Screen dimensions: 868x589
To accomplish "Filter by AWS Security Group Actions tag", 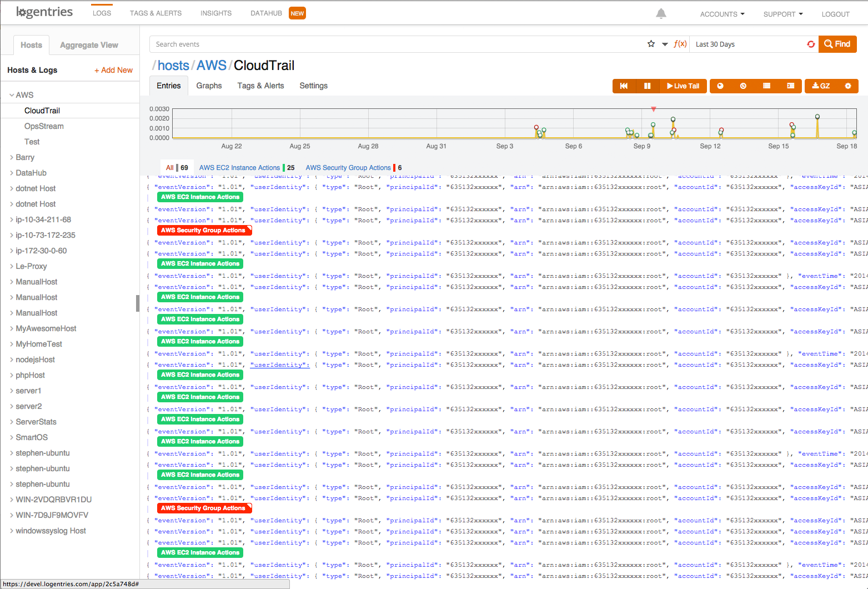I will pyautogui.click(x=348, y=168).
